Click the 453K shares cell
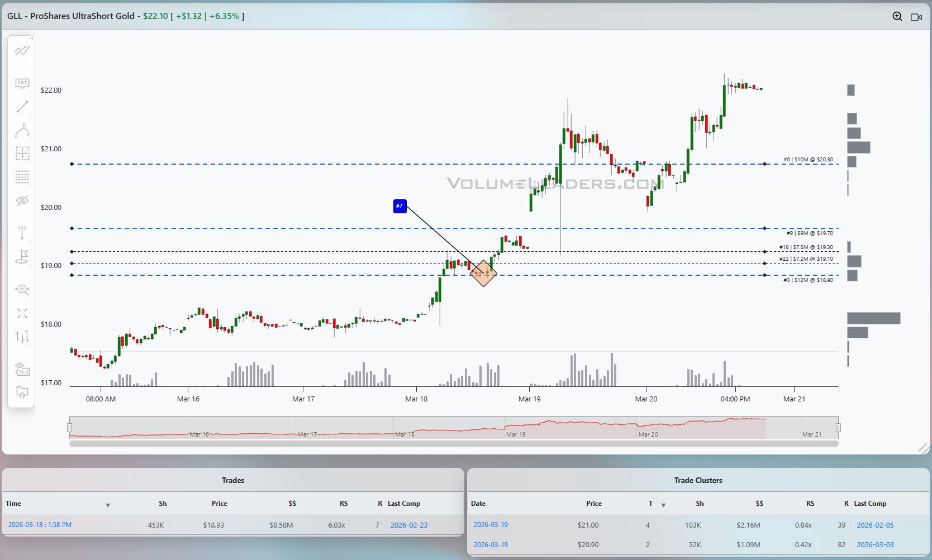932x560 pixels. pos(156,525)
